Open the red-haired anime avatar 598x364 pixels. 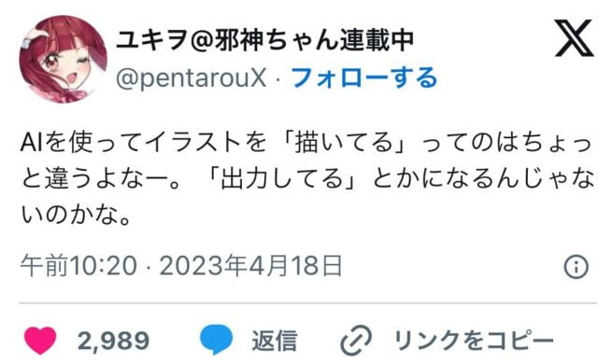pos(64,59)
